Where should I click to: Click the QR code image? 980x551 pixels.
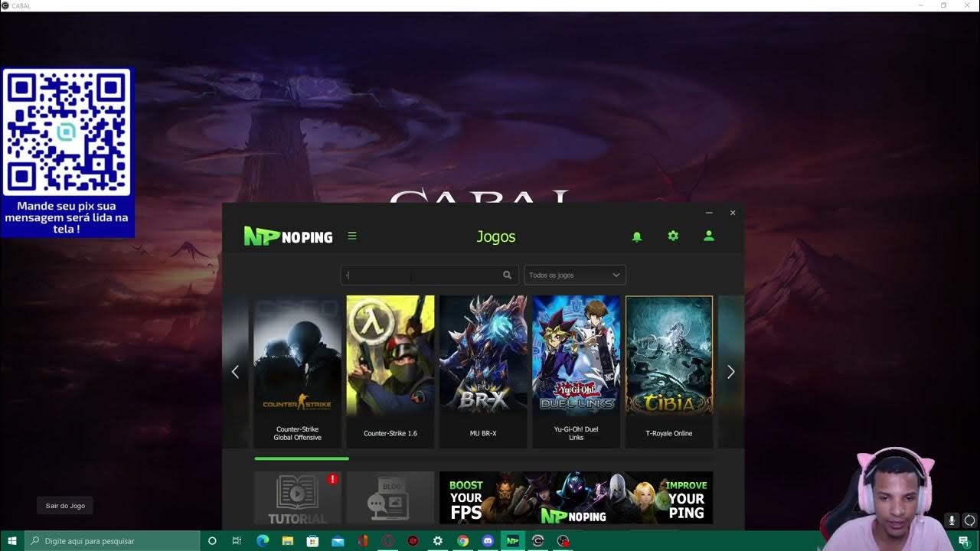coord(67,132)
